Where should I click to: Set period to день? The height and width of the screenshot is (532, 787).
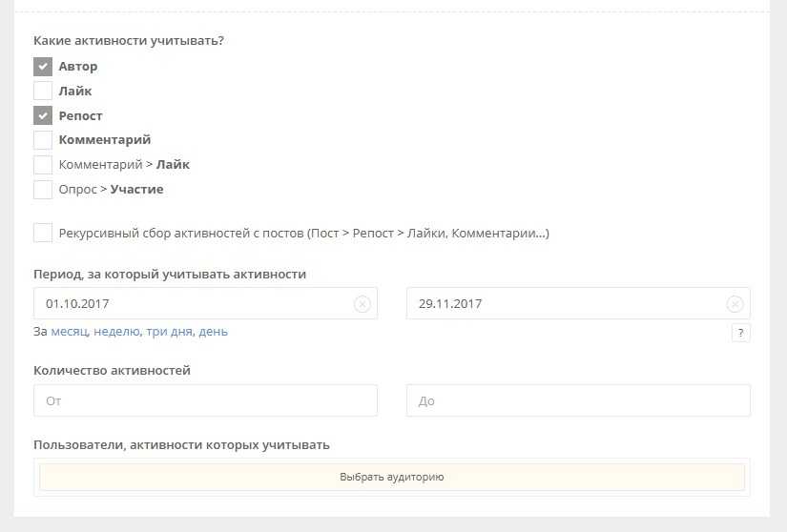pyautogui.click(x=214, y=332)
